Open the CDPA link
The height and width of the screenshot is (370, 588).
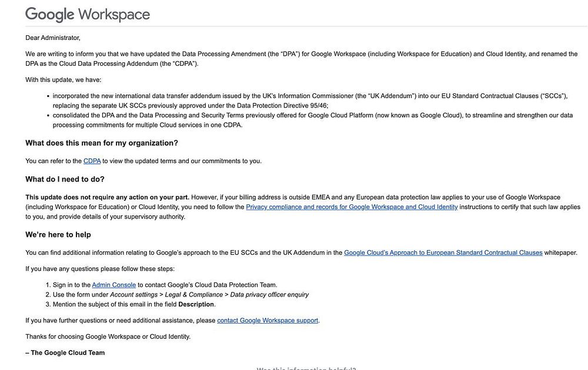point(92,161)
